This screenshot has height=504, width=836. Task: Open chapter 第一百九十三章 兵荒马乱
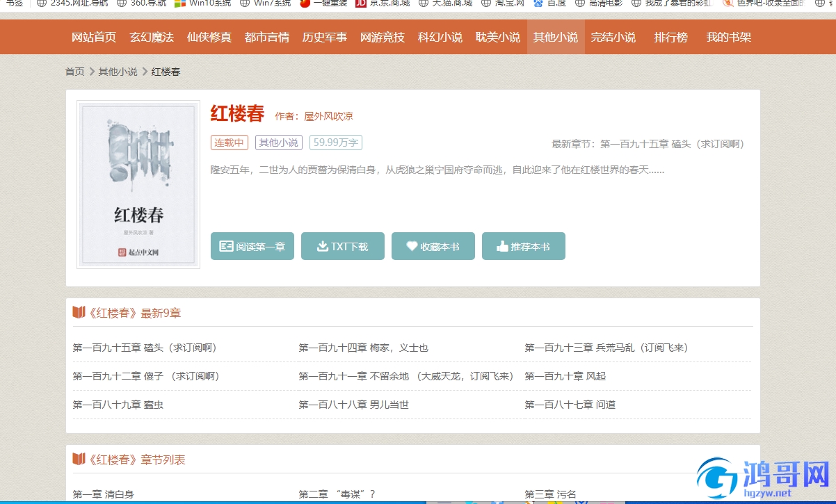[x=606, y=348]
